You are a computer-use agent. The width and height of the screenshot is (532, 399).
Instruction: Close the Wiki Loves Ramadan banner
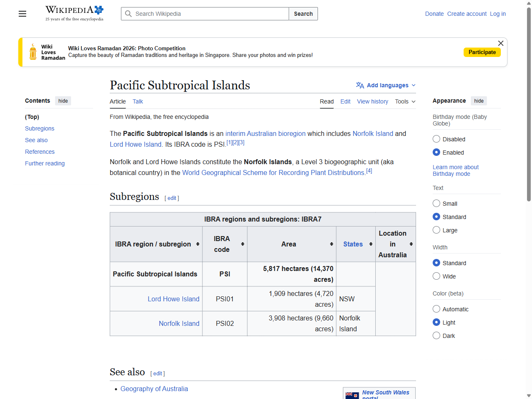point(501,43)
